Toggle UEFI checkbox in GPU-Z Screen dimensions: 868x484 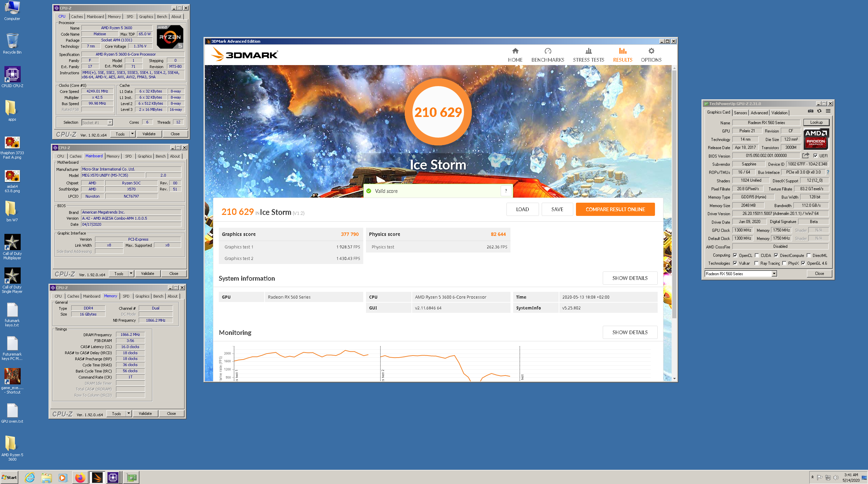coord(815,156)
